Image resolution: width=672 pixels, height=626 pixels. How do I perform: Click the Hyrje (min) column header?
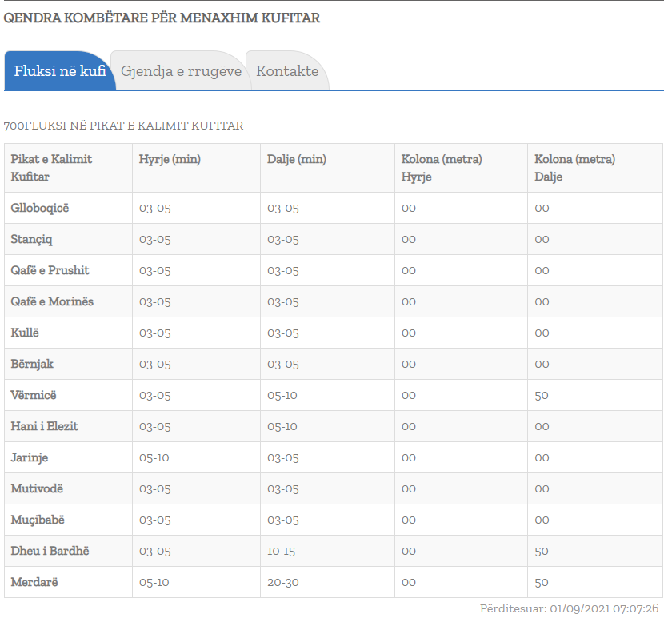tap(170, 159)
